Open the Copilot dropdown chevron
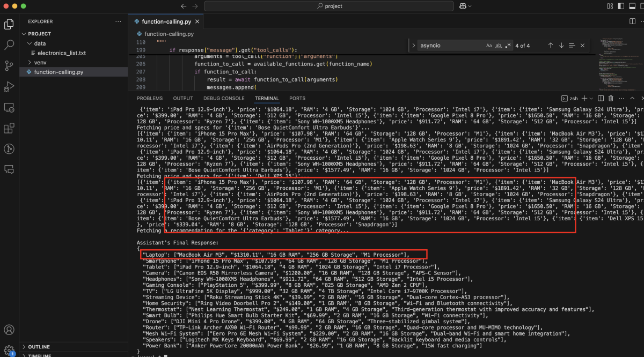644x357 pixels. (x=470, y=6)
